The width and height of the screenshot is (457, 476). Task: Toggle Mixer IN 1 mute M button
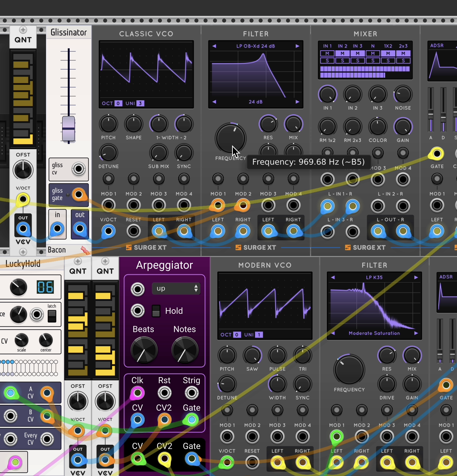(327, 54)
